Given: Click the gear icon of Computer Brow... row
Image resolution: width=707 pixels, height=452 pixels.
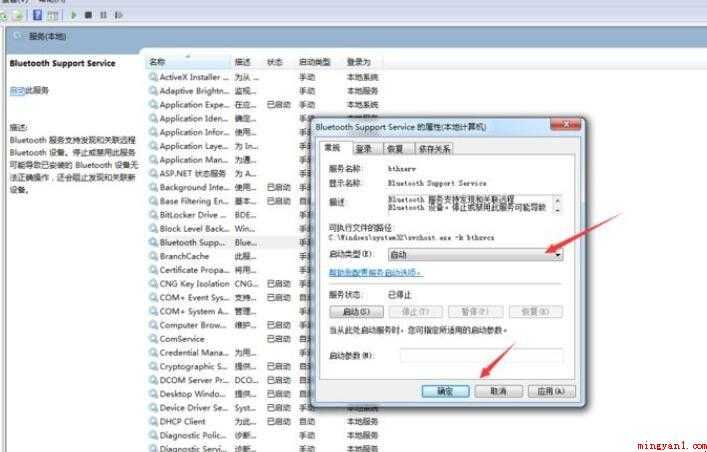Looking at the screenshot, I should (x=153, y=325).
